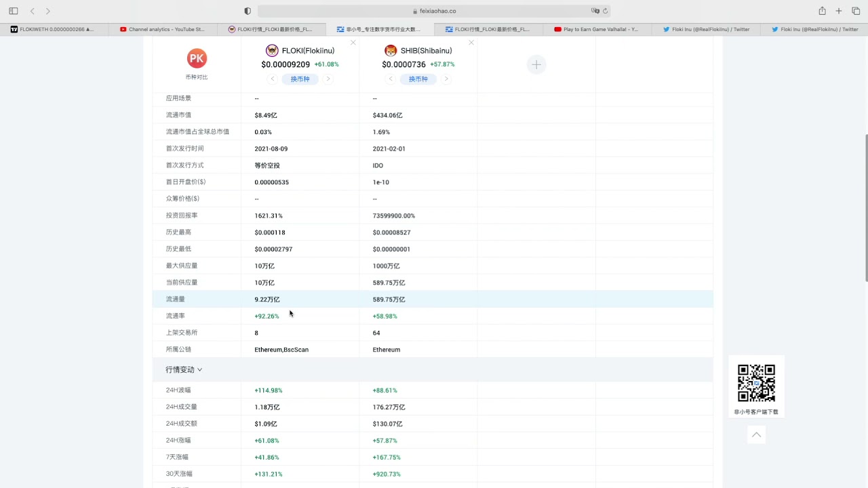Click the feixiaohao.co address bar
The image size is (868, 488).
(x=434, y=11)
